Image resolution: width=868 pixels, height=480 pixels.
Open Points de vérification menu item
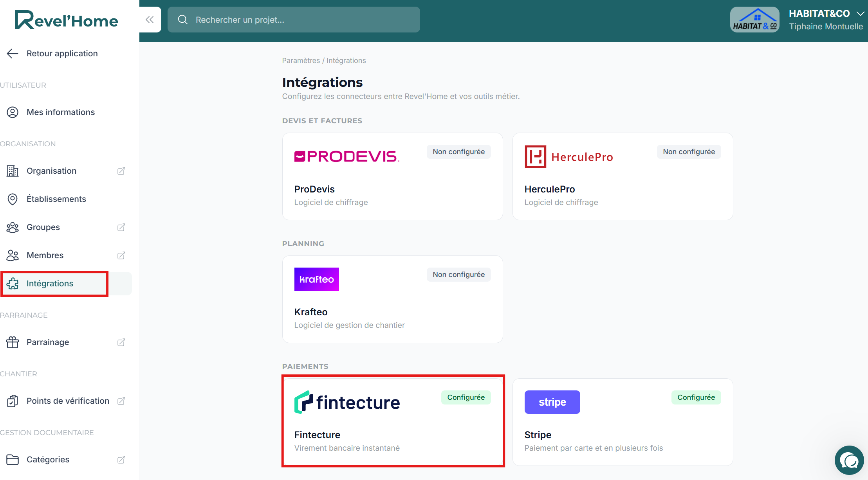(x=67, y=401)
